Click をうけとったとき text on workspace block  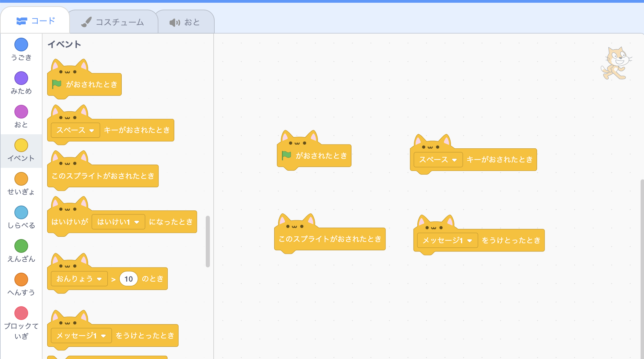(x=511, y=240)
